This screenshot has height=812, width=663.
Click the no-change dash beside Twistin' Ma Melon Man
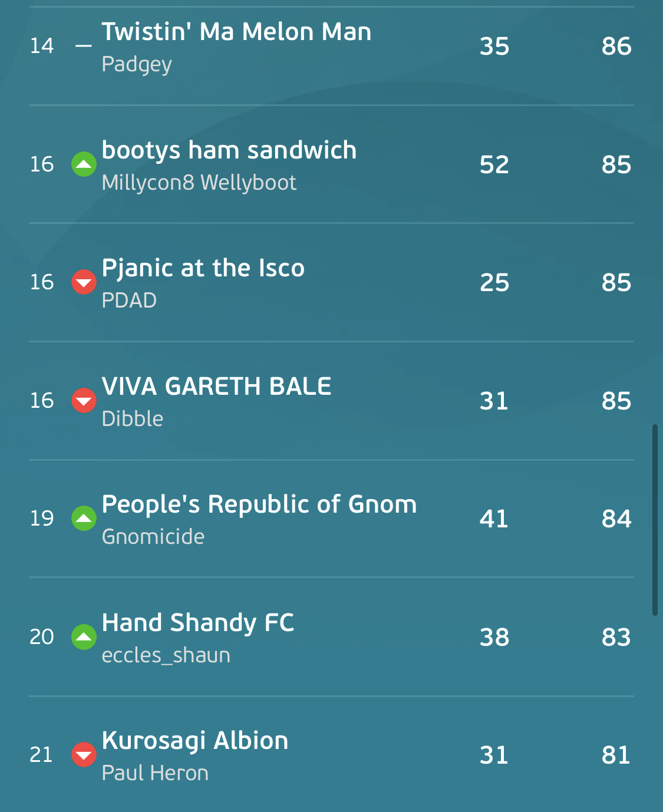pyautogui.click(x=84, y=46)
